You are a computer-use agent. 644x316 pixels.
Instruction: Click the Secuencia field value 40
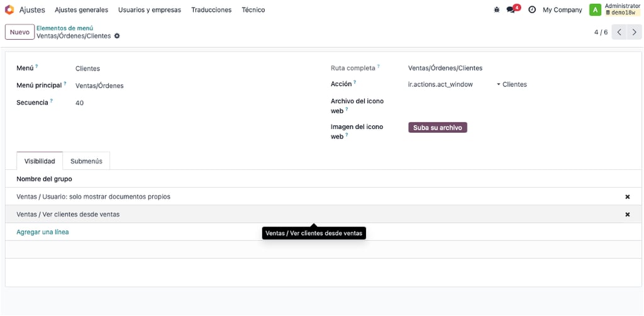click(80, 103)
